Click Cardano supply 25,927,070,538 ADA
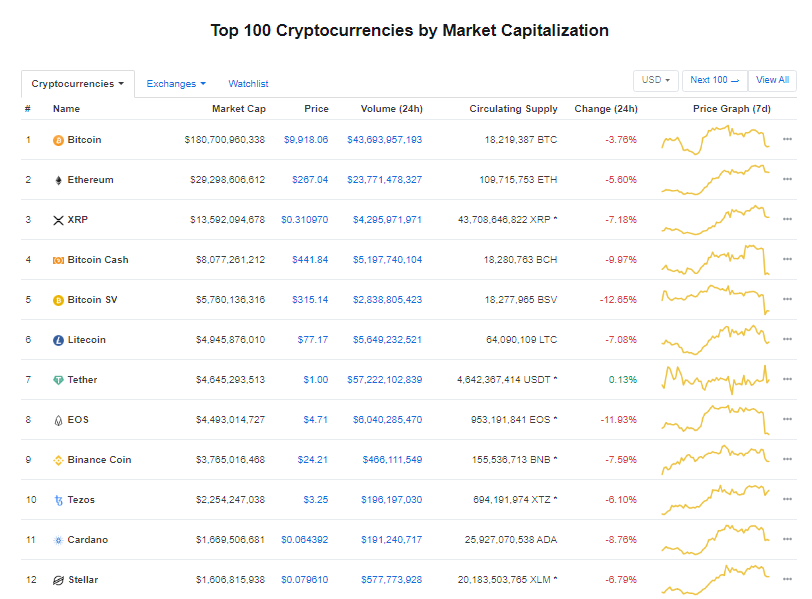Screen dimensions: 812x599 point(511,539)
